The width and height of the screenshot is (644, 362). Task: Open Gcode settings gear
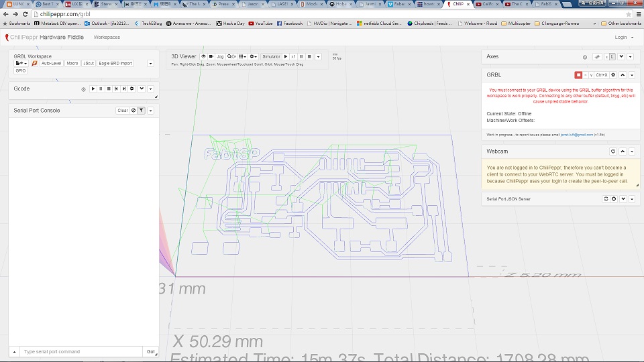[132, 88]
